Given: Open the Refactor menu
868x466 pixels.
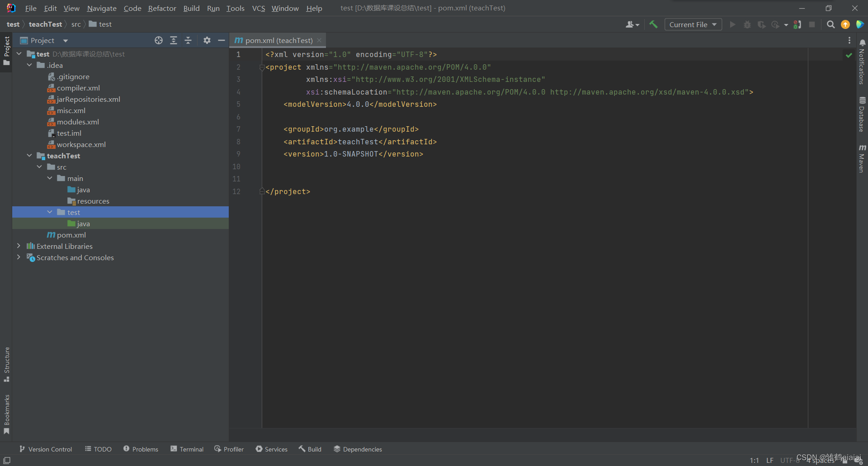Looking at the screenshot, I should click(162, 8).
